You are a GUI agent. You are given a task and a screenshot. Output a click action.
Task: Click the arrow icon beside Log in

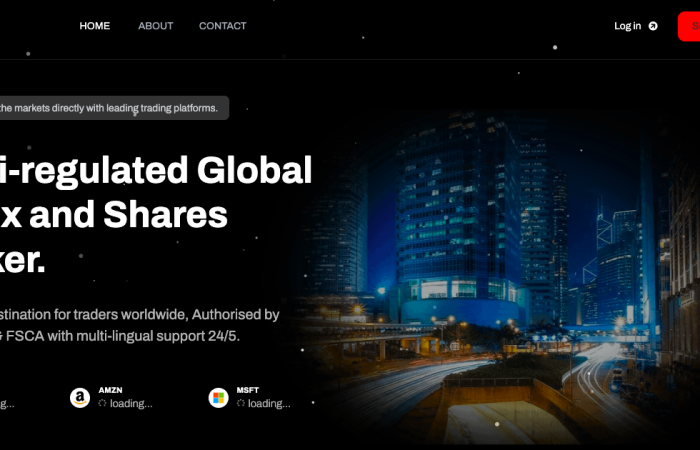click(x=653, y=26)
